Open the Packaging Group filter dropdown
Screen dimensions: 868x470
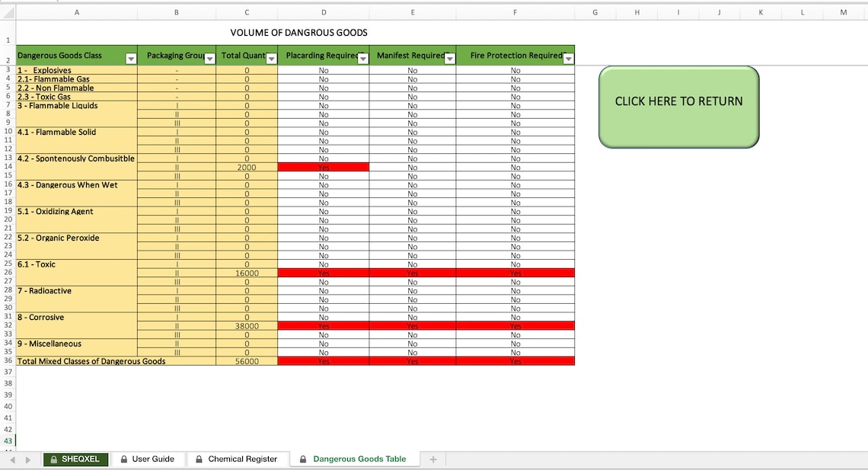(208, 59)
